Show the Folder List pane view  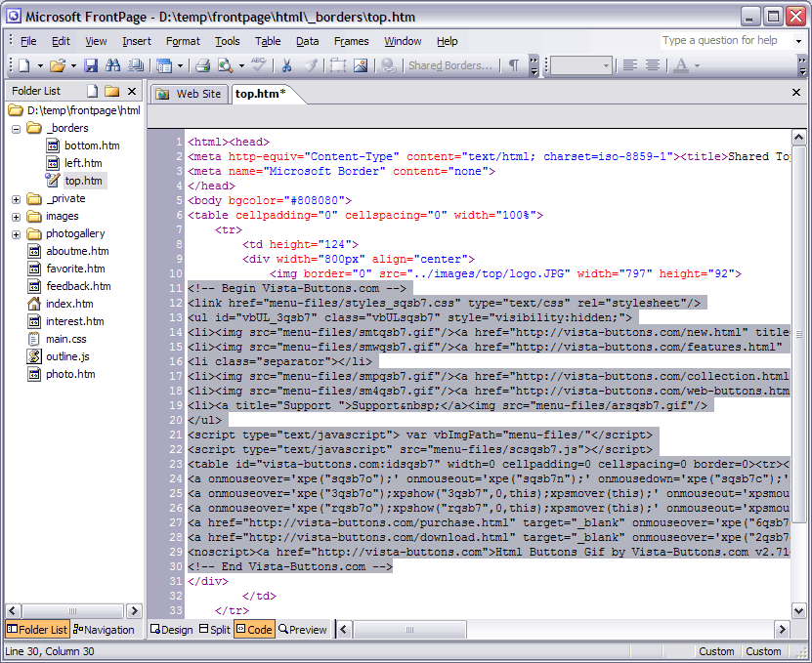click(x=37, y=630)
